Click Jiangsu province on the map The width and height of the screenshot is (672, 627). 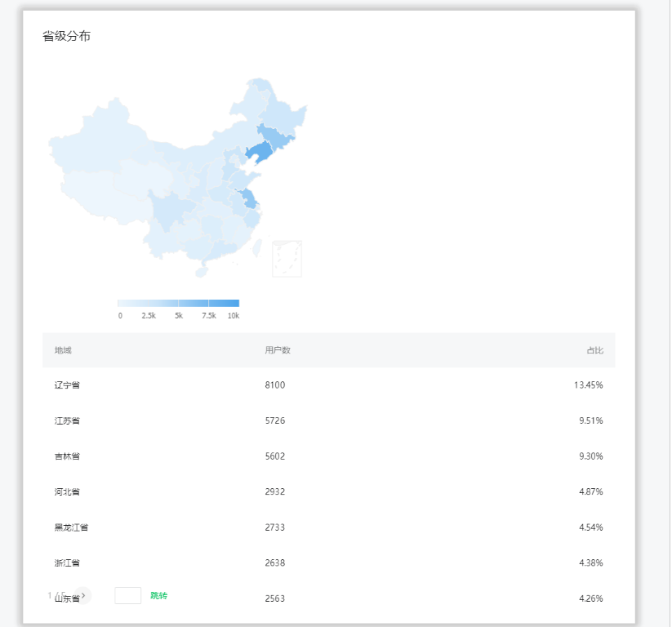(248, 198)
